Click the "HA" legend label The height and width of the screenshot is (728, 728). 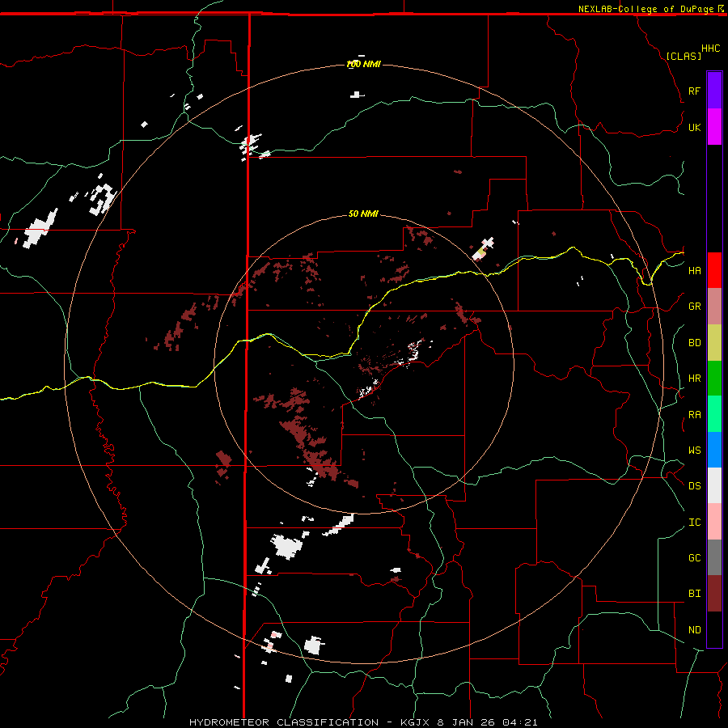[x=694, y=270]
